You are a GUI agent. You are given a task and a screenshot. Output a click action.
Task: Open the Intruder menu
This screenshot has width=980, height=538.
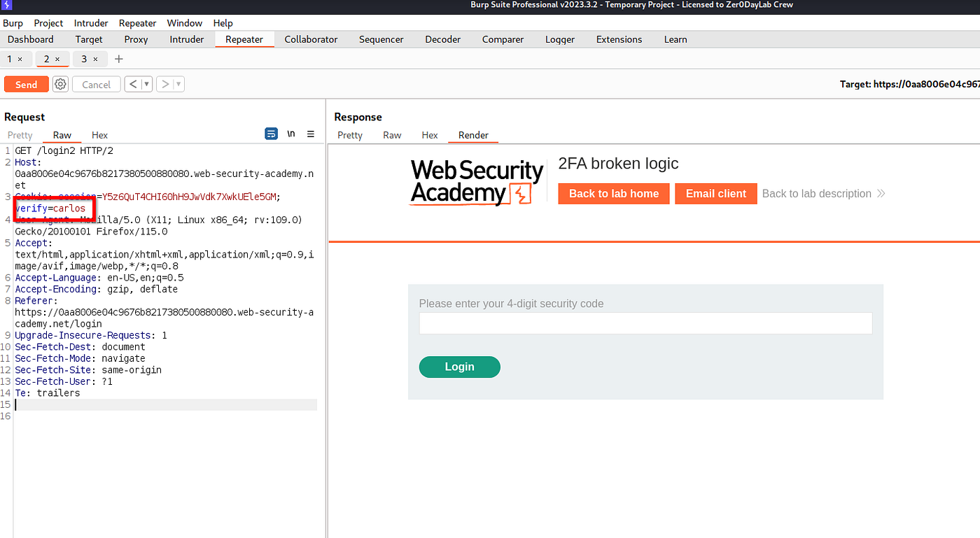click(91, 23)
